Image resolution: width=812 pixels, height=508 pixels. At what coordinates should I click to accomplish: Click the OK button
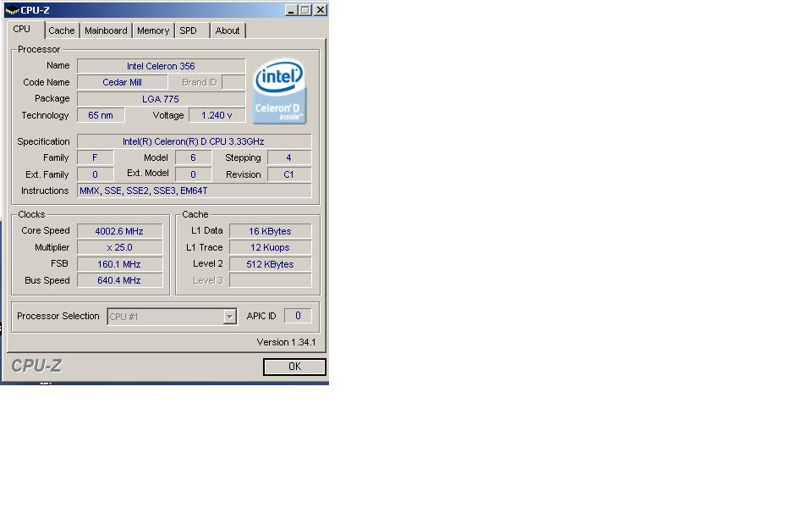pyautogui.click(x=294, y=367)
